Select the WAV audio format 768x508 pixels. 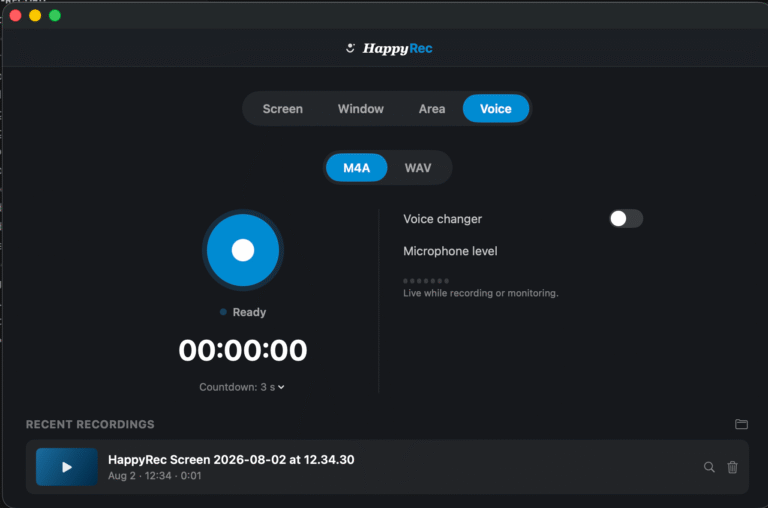(418, 168)
